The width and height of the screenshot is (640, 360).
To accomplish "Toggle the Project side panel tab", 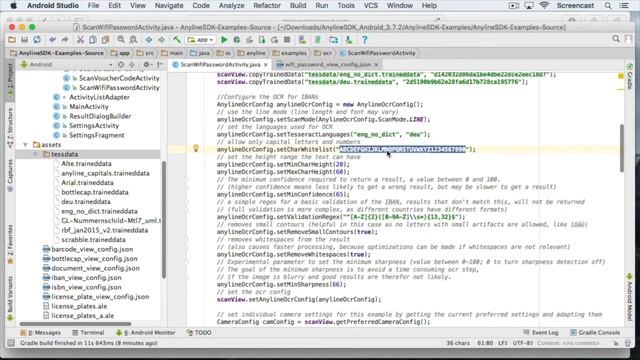I will 10,80.
